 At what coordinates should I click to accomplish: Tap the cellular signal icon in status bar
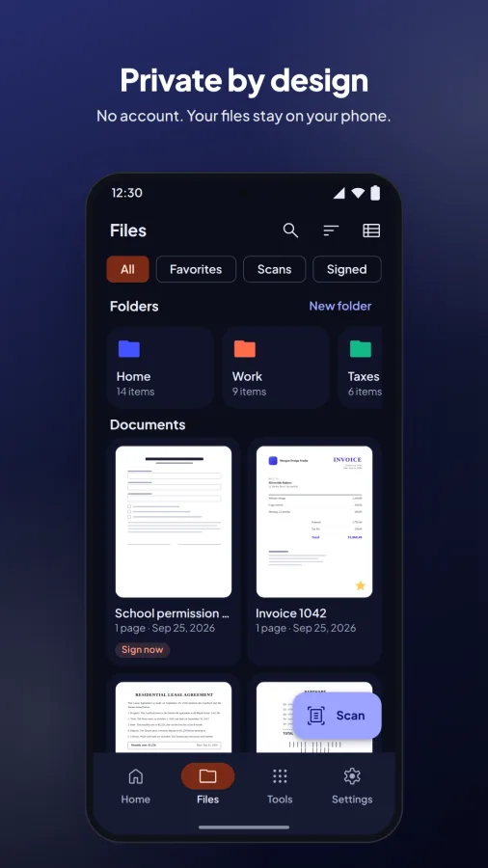tap(339, 193)
